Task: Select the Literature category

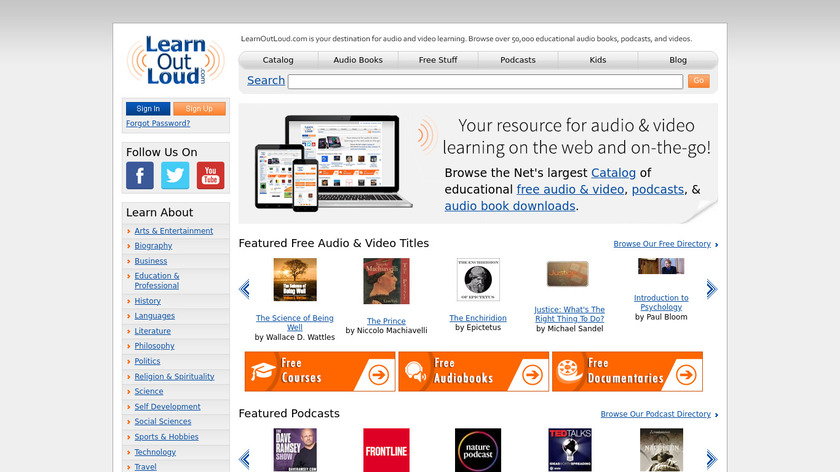Action: tap(153, 331)
